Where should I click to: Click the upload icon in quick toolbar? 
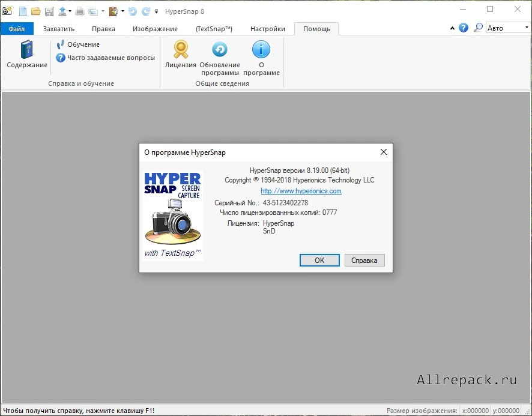click(x=62, y=11)
